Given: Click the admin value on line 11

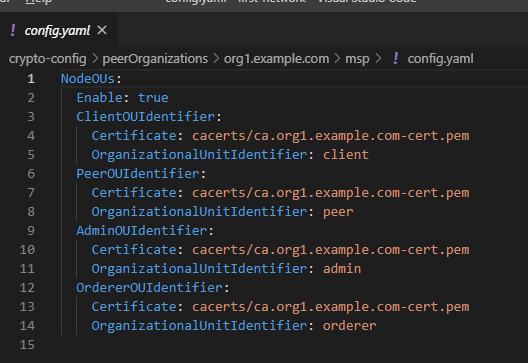Looking at the screenshot, I should pos(342,269).
